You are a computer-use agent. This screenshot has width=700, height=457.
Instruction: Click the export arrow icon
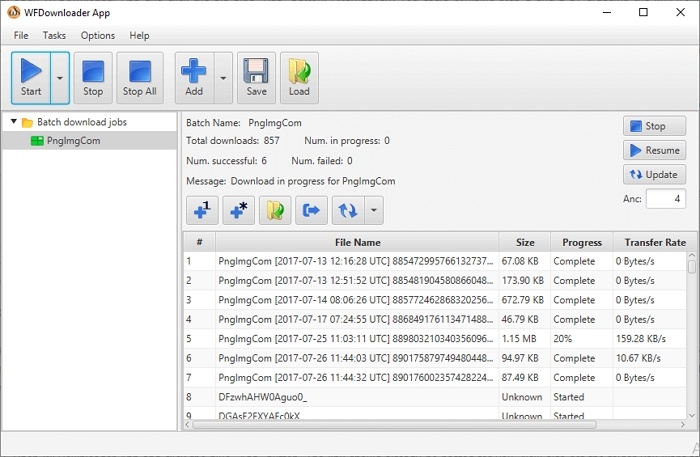311,210
